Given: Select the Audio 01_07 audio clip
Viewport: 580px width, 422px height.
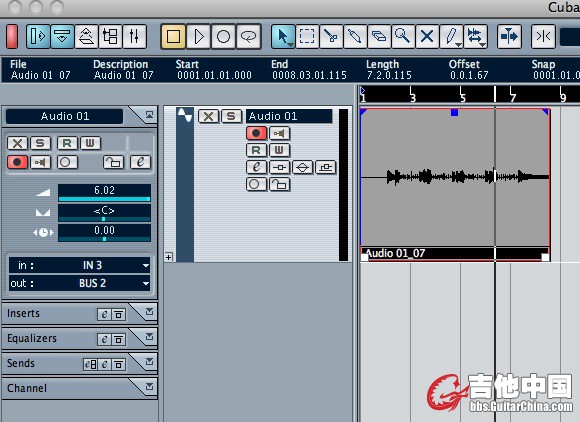Looking at the screenshot, I should click(x=455, y=185).
